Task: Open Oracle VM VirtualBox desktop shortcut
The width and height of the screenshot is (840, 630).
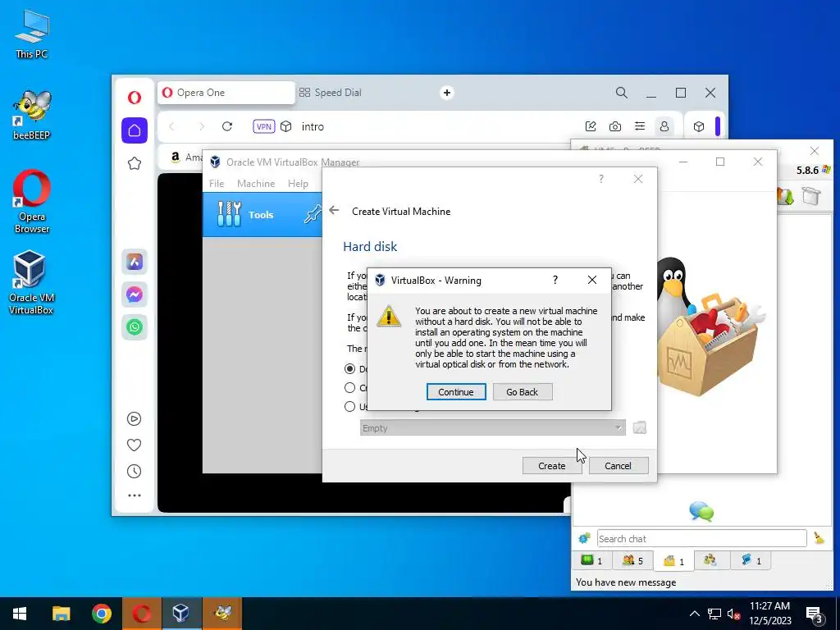Action: pos(31,282)
